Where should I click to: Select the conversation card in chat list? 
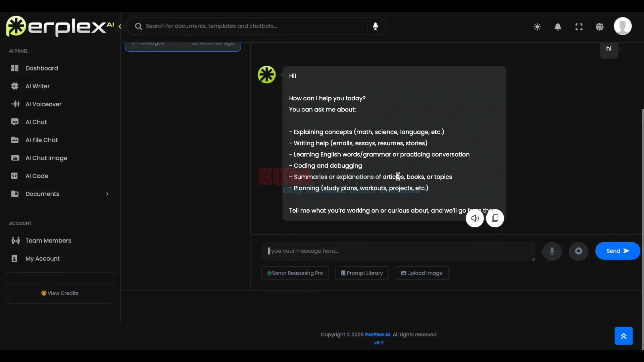[x=183, y=47]
